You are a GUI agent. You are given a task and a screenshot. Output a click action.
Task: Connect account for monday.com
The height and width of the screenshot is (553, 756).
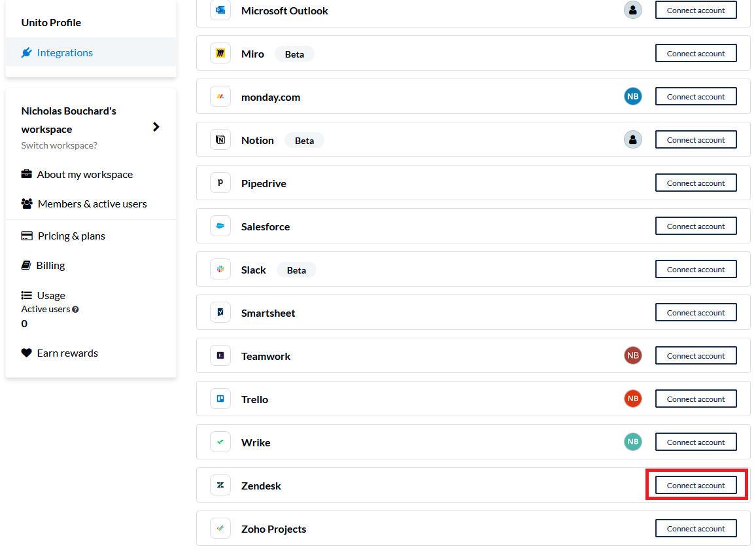(x=696, y=96)
